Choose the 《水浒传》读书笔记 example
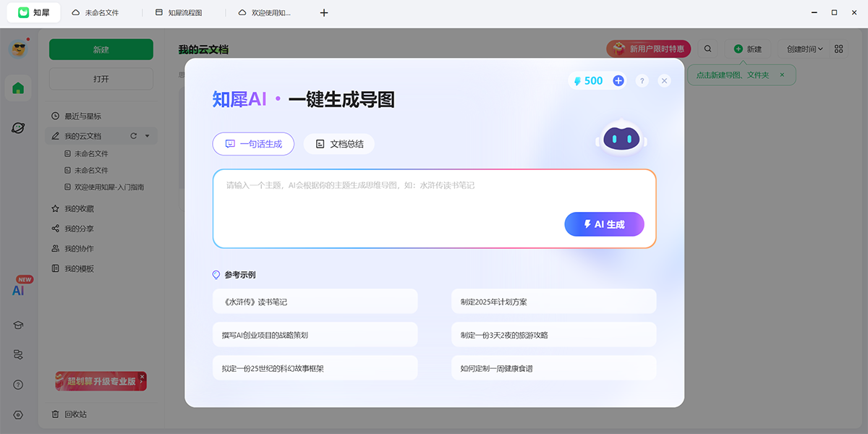 (315, 302)
